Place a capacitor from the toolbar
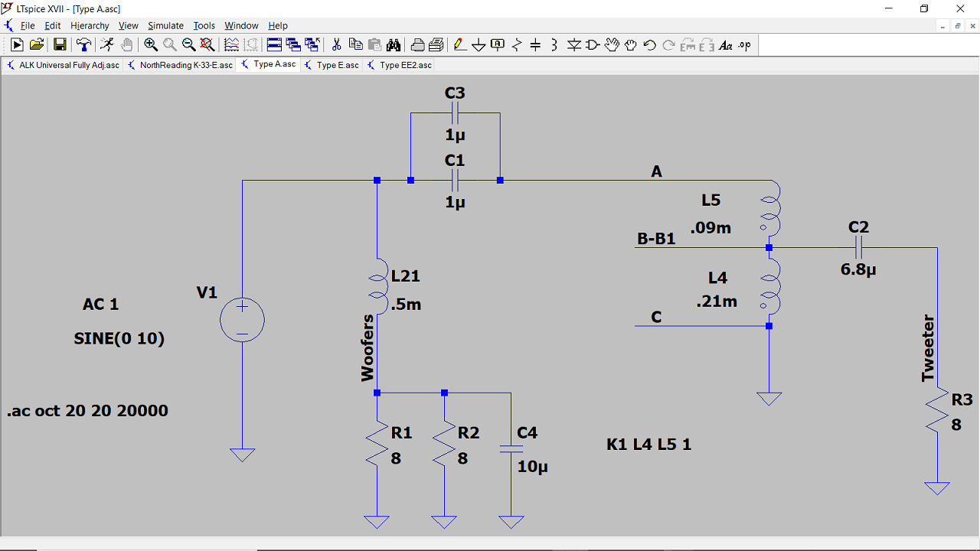The image size is (980, 551). point(535,45)
